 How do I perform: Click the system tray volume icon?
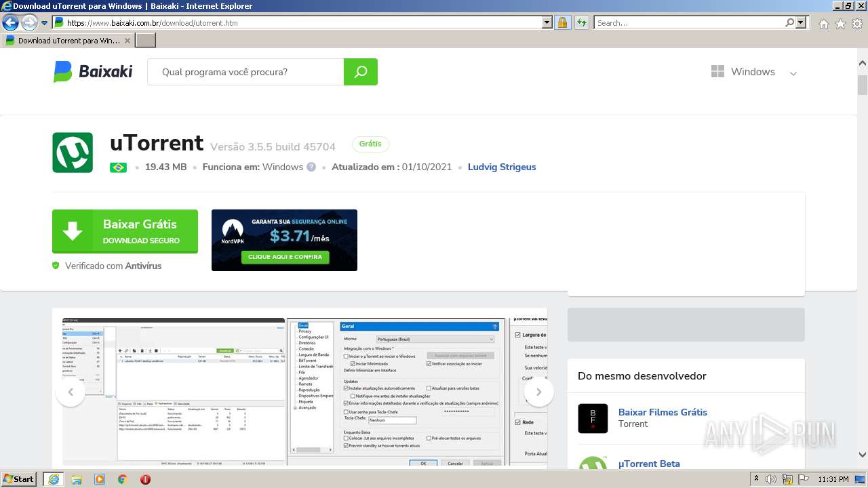(771, 479)
